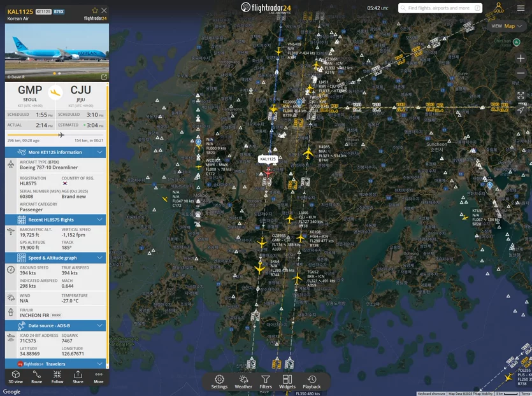
Task: Open map Settings gear
Action: pos(220,382)
